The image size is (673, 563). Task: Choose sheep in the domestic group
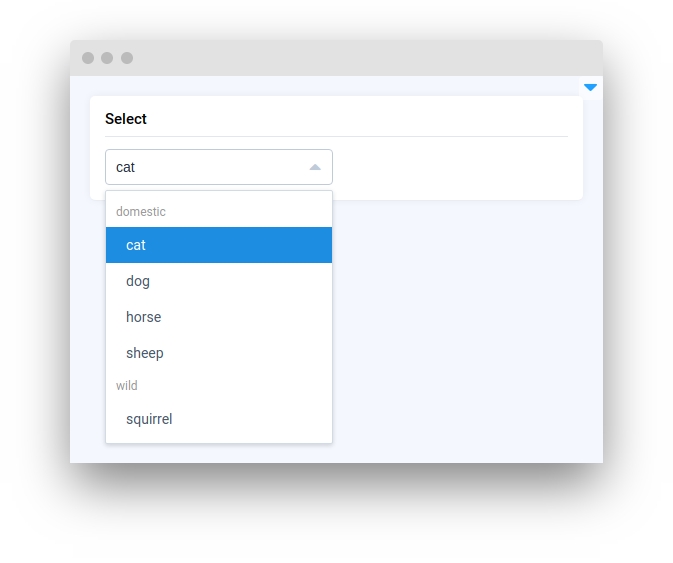219,353
